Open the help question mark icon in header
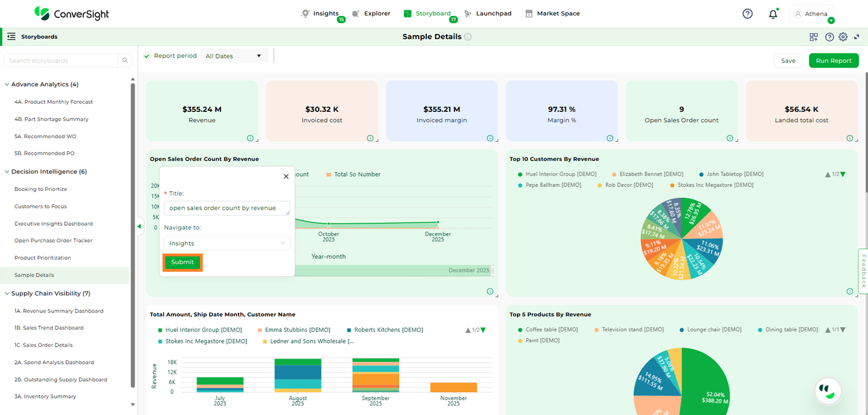The height and width of the screenshot is (415, 868). tap(748, 14)
